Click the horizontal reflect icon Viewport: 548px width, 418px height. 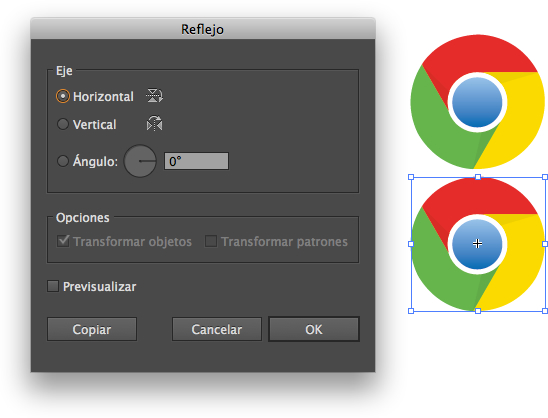click(154, 95)
